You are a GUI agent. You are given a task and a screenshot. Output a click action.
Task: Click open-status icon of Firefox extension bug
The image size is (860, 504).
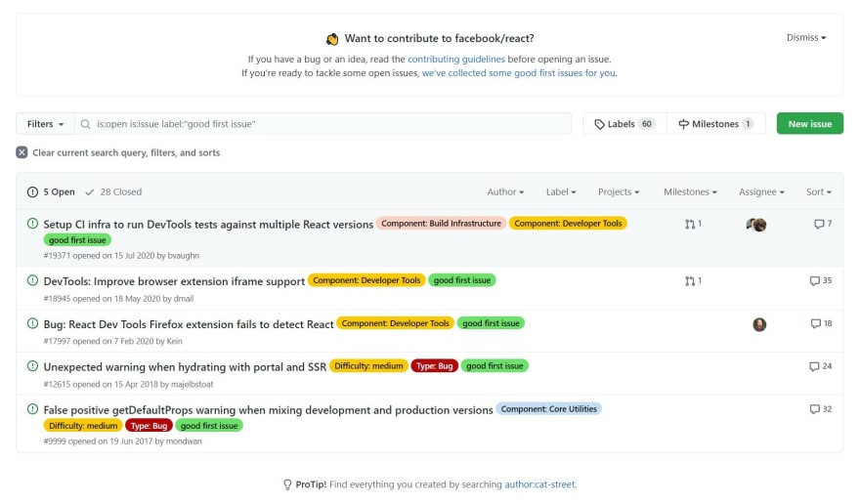(x=33, y=323)
